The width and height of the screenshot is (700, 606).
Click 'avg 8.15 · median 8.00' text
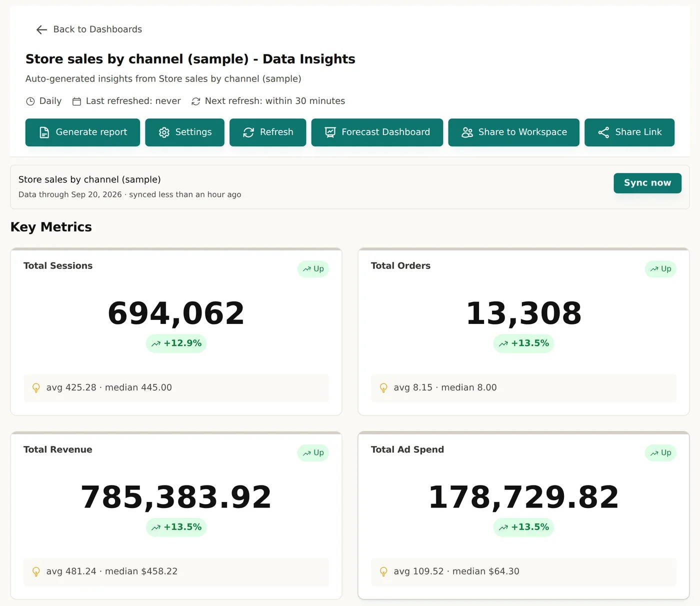click(x=445, y=387)
